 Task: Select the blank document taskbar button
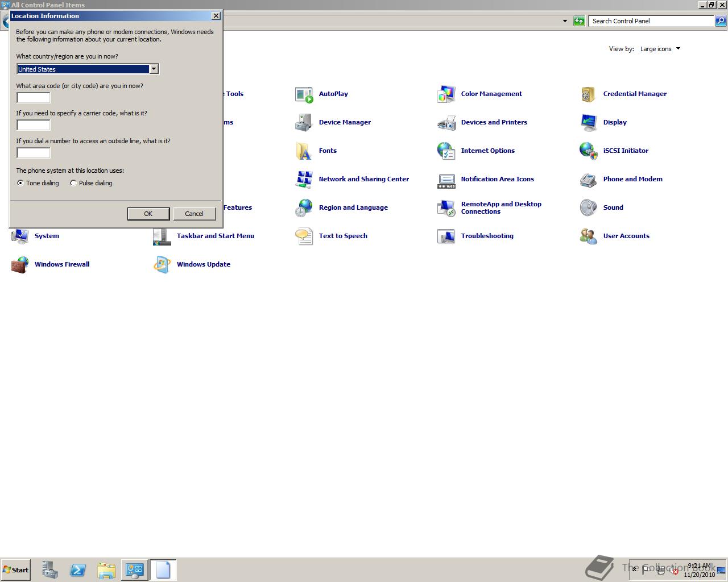pos(163,570)
